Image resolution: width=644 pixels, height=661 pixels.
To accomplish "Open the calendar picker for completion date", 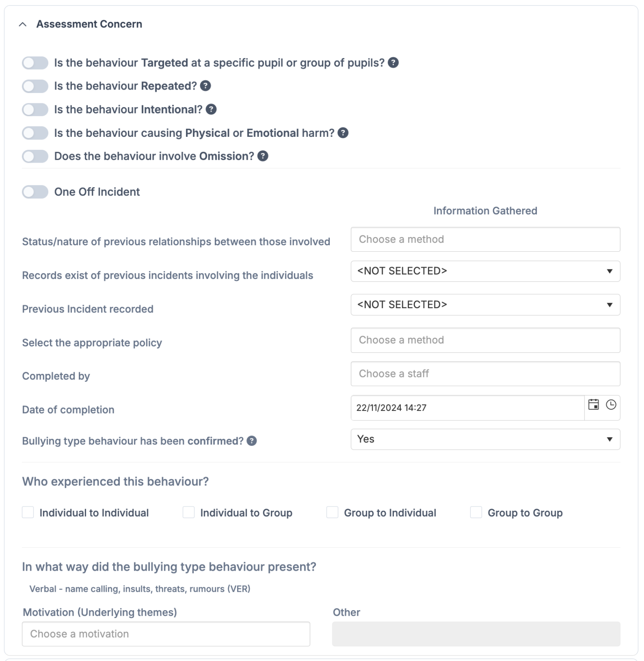I will pyautogui.click(x=594, y=405).
